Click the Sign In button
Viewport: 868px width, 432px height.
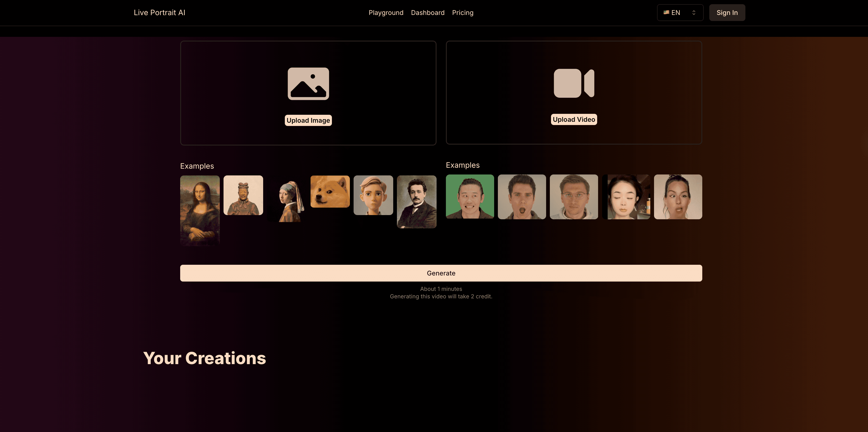727,12
